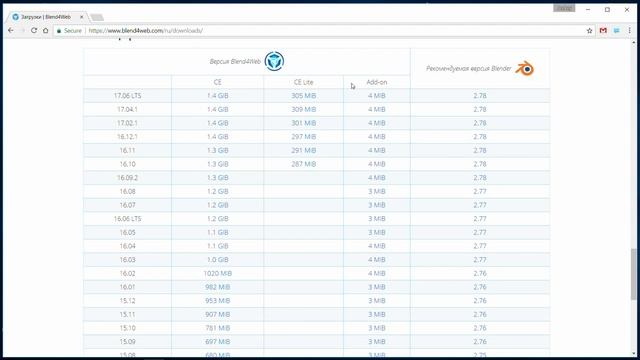Click Blender version 2.76 in the 16.02 row
This screenshot has height=360, width=640.
point(480,273)
